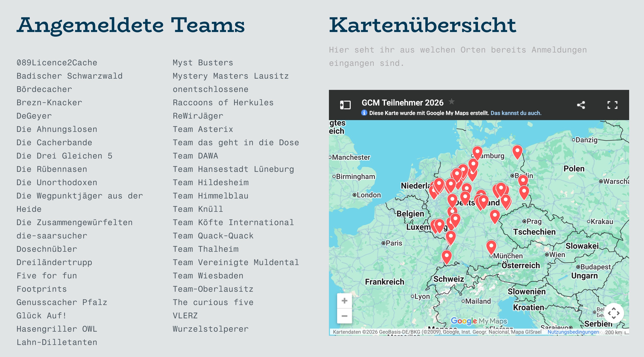
Task: Click team name Team Köfte International
Action: pyautogui.click(x=233, y=223)
